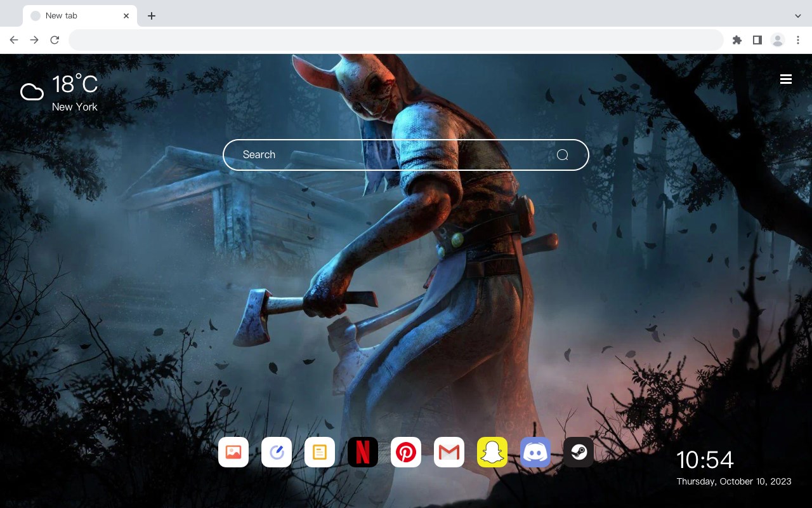The height and width of the screenshot is (508, 812).
Task: Reload the current page
Action: pos(55,40)
